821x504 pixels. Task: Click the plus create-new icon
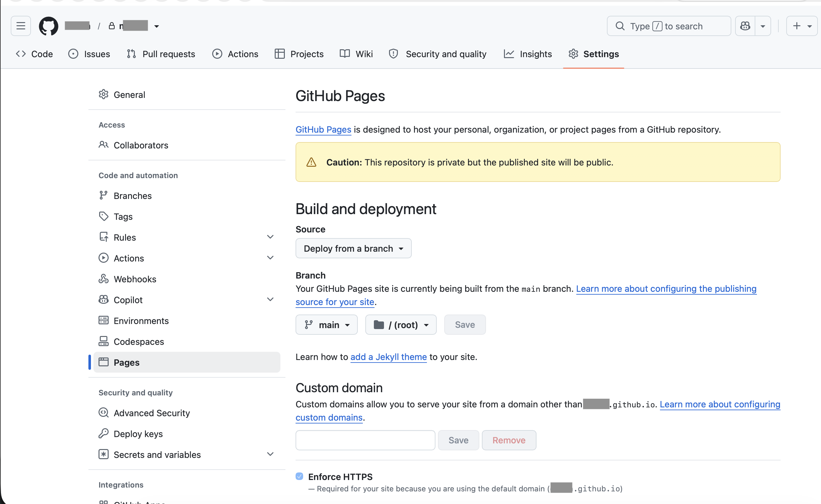(796, 26)
